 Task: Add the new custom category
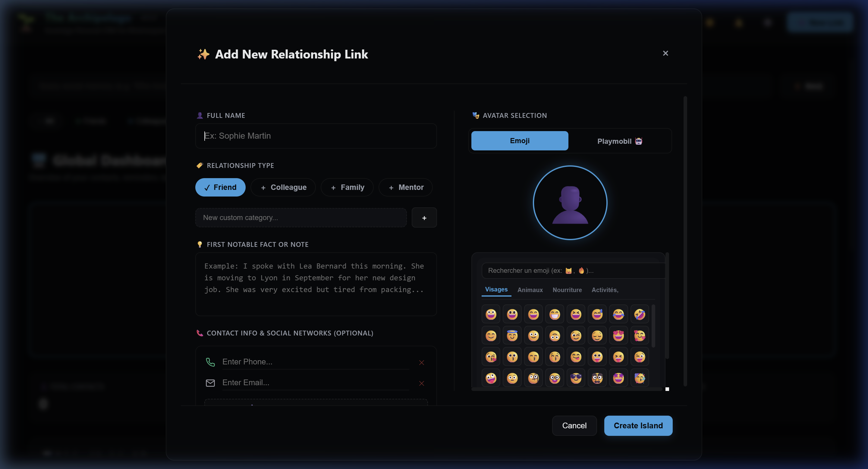[x=424, y=218]
